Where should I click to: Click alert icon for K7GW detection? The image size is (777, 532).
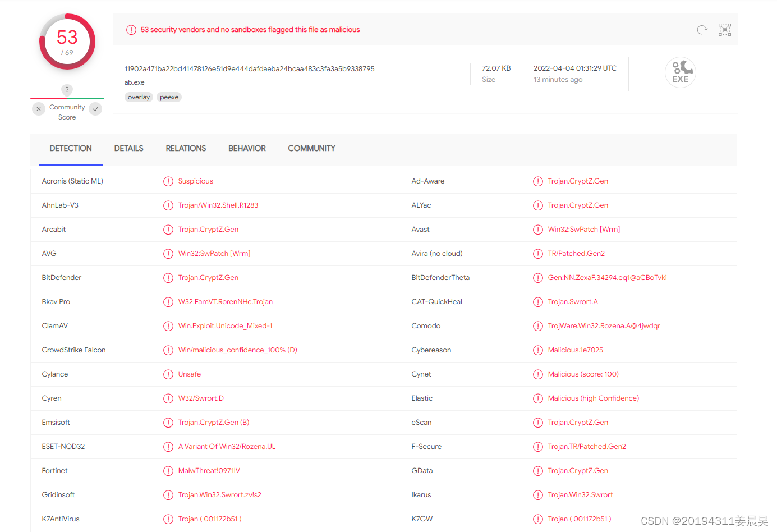click(538, 519)
